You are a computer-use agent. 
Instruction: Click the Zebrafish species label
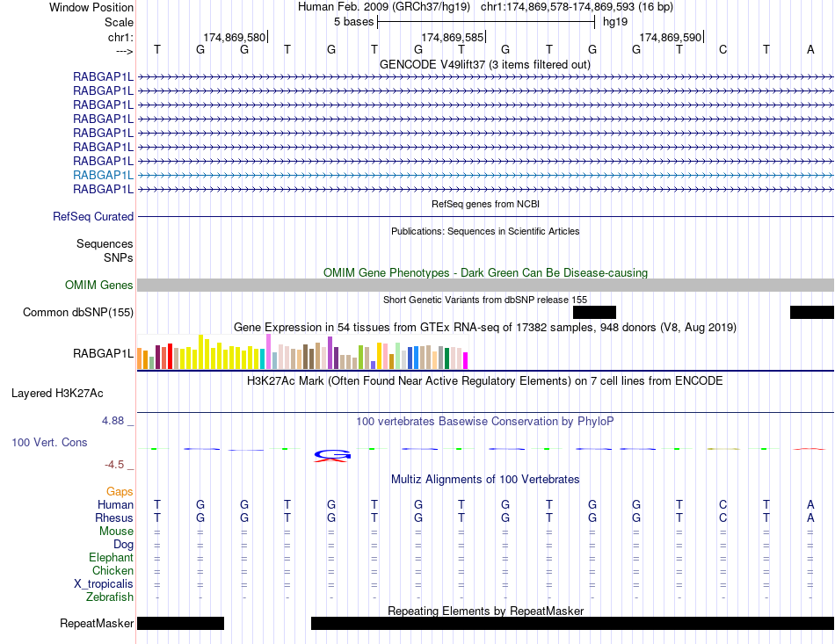pos(110,597)
